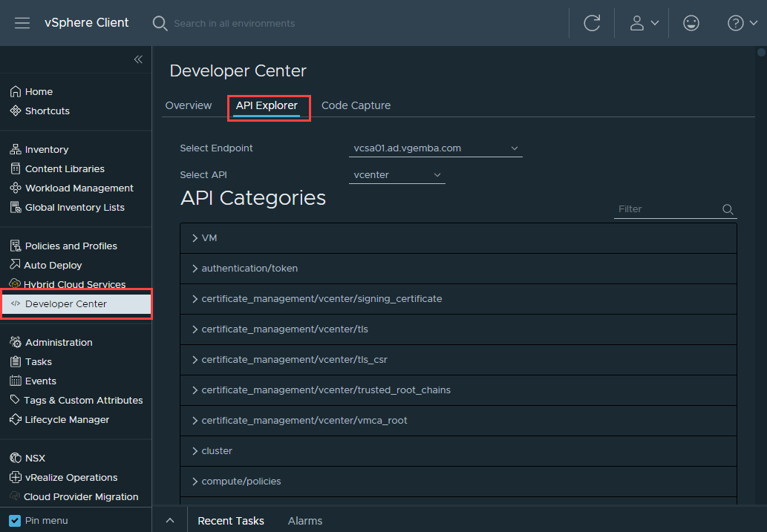Click the search magnifier icon

[160, 24]
